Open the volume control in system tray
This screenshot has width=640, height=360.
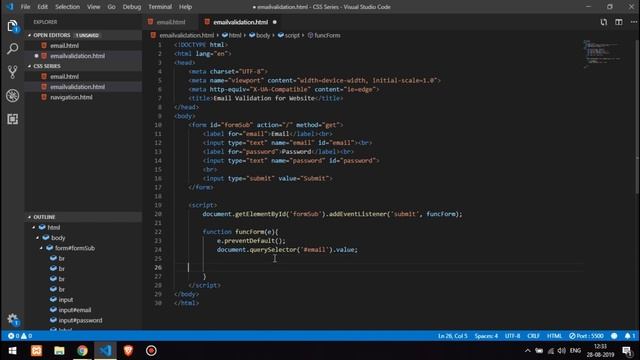click(x=562, y=351)
